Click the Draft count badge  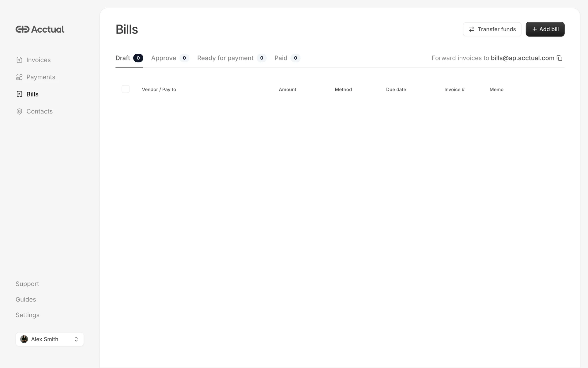138,58
